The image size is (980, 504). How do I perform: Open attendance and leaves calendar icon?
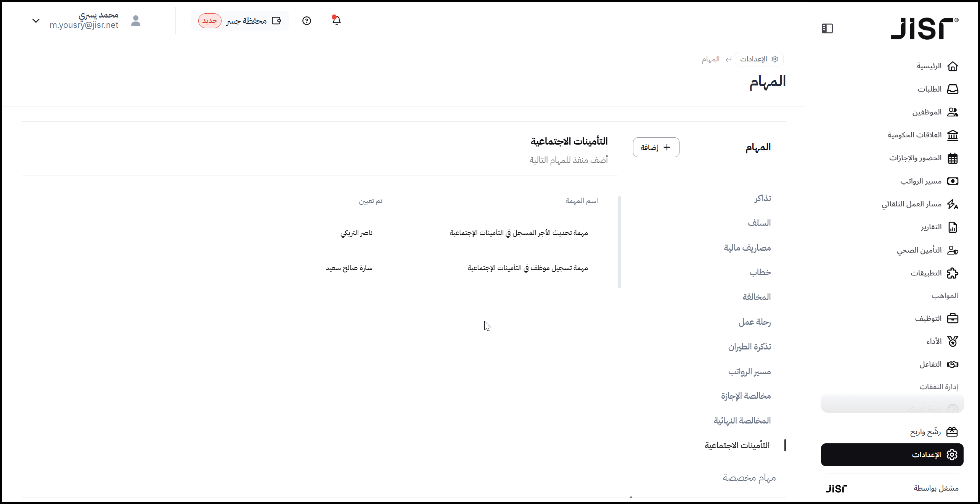953,158
